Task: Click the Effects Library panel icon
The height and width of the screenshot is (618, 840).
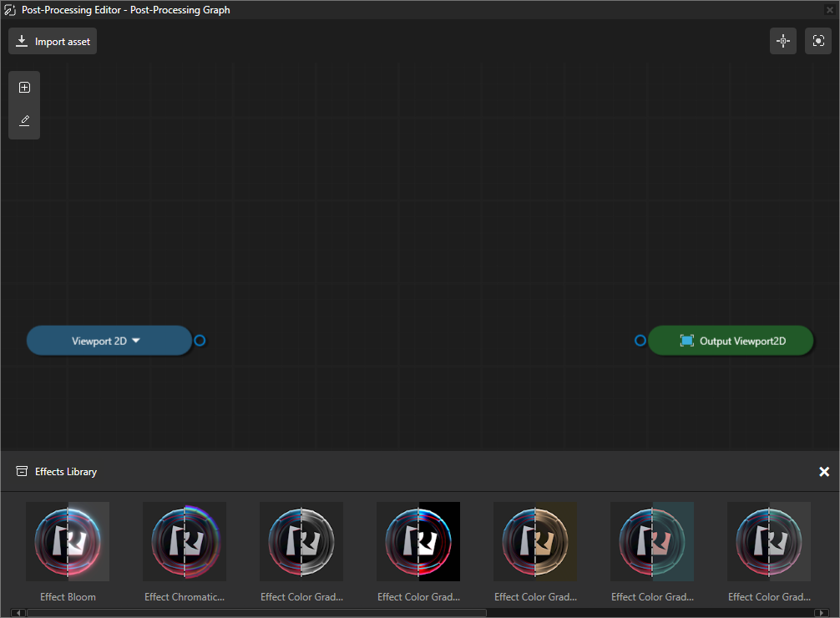Action: pyautogui.click(x=22, y=471)
